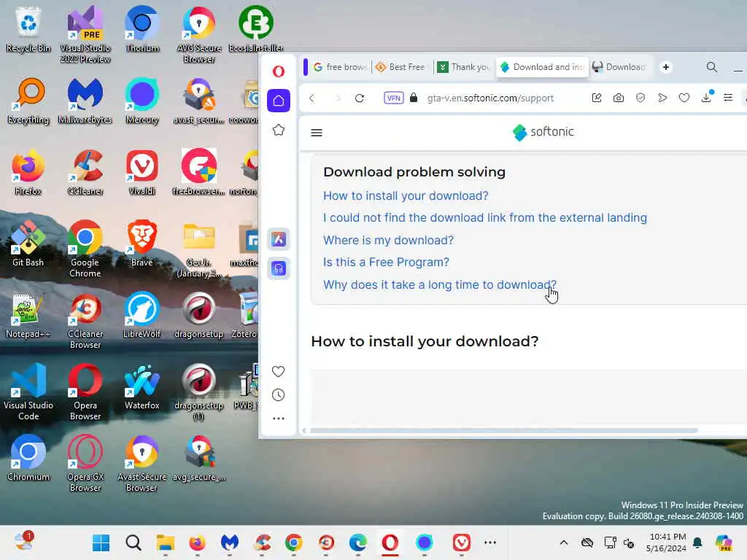The height and width of the screenshot is (560, 747).
Task: Reload the Softonic support page
Action: pyautogui.click(x=360, y=98)
